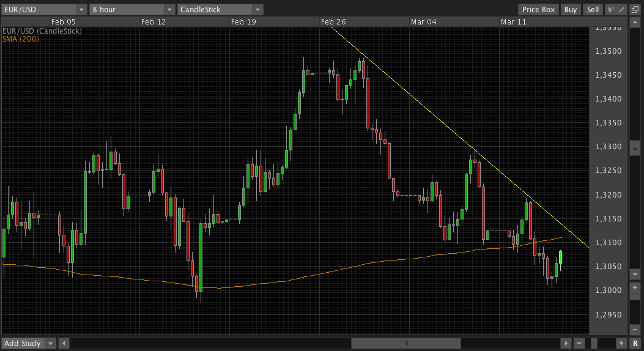Image resolution: width=644 pixels, height=351 pixels.
Task: Click the Buy button
Action: click(x=571, y=9)
